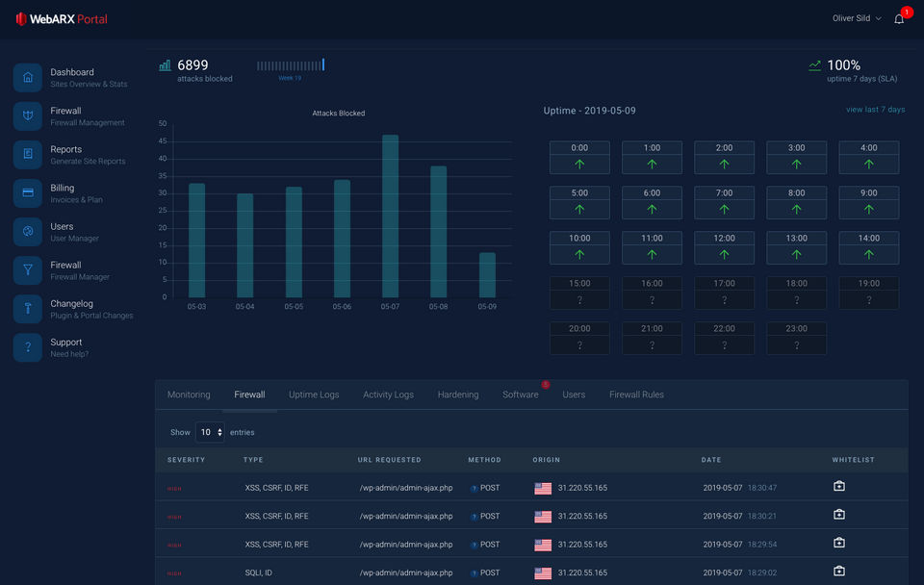
Task: Click the Firewall Manager funnel icon
Action: point(28,269)
